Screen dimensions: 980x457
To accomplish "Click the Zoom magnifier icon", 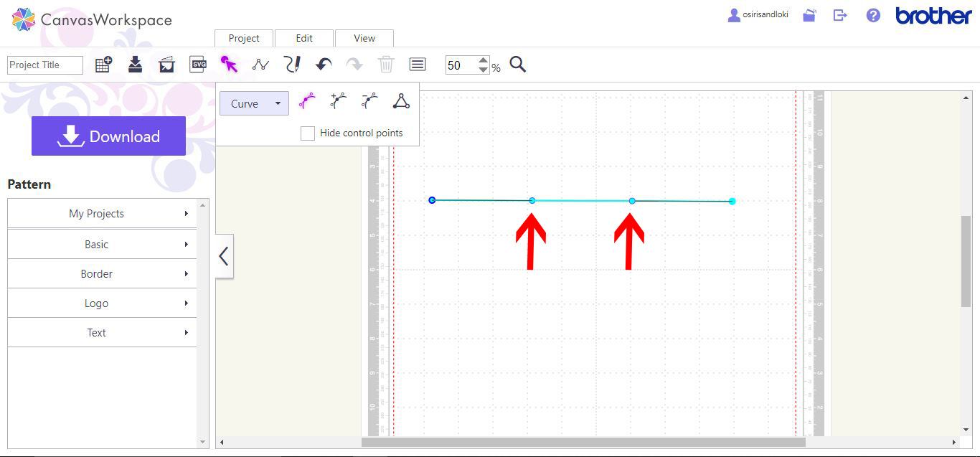I will click(x=518, y=65).
